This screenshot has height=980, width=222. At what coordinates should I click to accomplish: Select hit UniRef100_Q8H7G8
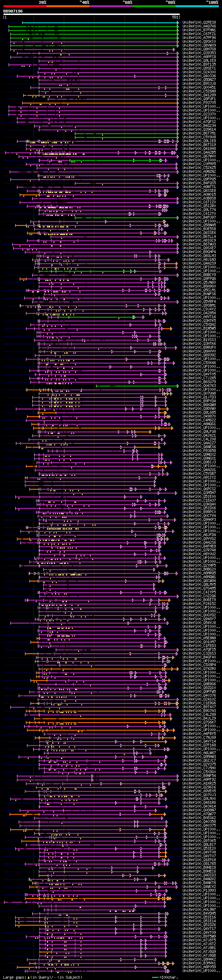coord(199,49)
